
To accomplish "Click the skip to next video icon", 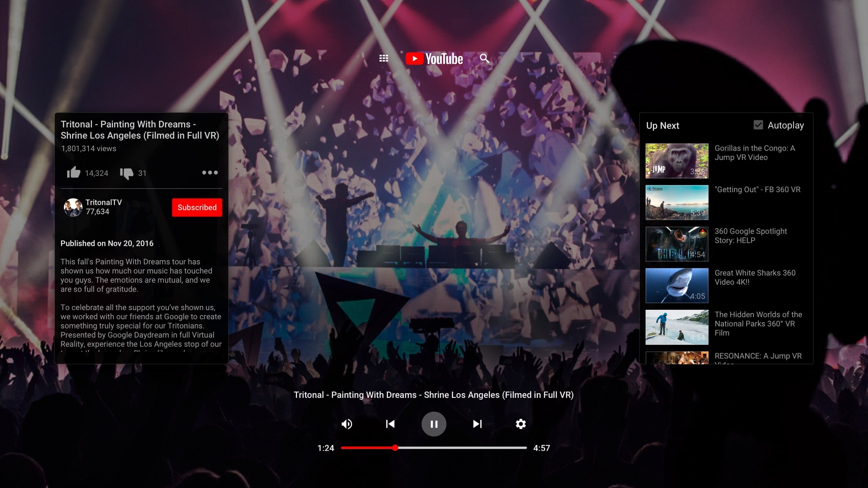I will (477, 424).
